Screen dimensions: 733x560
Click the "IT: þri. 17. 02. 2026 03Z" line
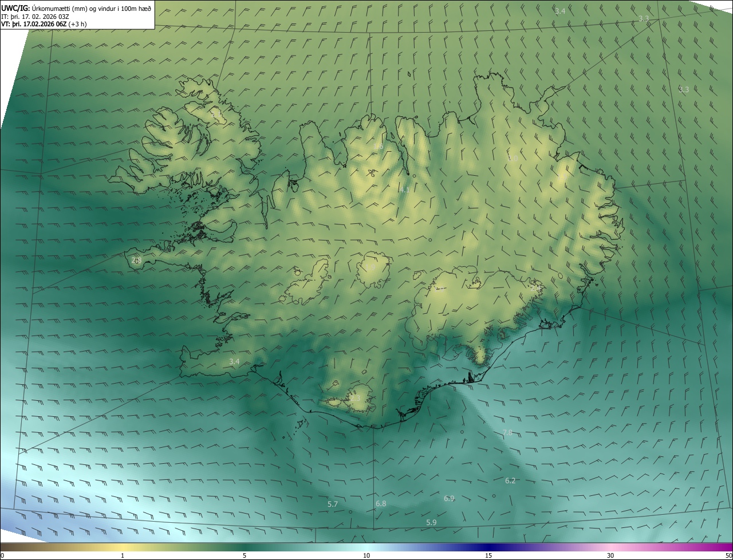(x=35, y=16)
